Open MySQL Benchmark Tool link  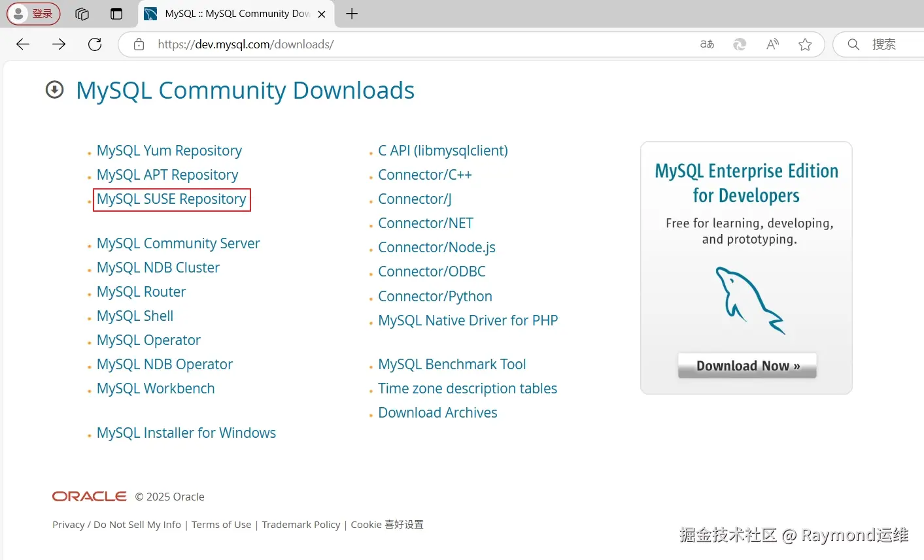click(452, 364)
